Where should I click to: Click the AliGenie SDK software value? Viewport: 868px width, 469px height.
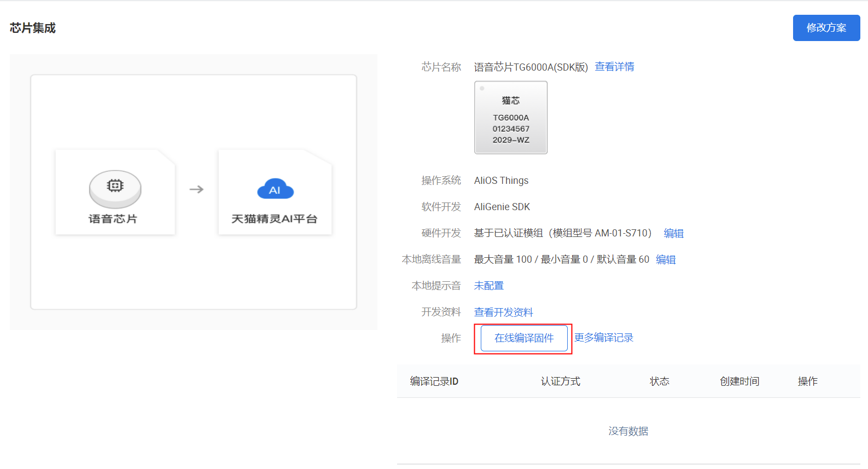502,207
